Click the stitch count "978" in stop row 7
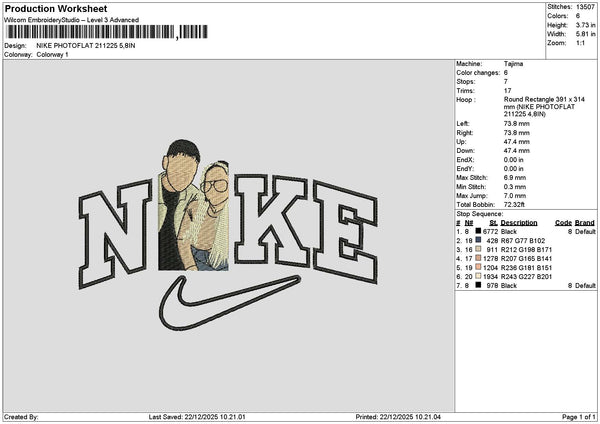The width and height of the screenshot is (600, 424). click(x=492, y=285)
